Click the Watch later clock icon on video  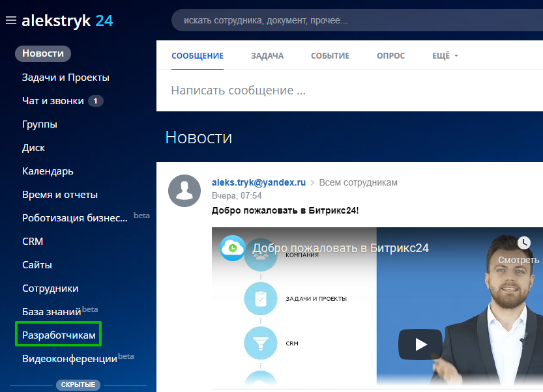point(524,242)
